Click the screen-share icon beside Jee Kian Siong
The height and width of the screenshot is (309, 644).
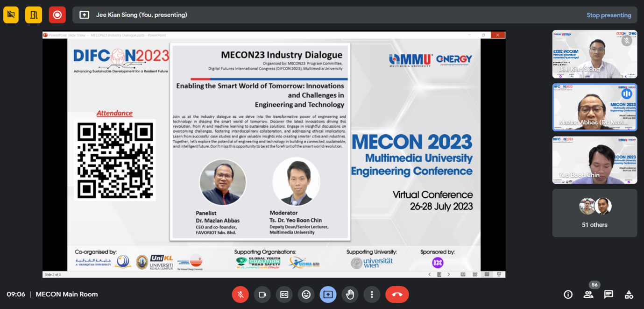[x=84, y=15]
